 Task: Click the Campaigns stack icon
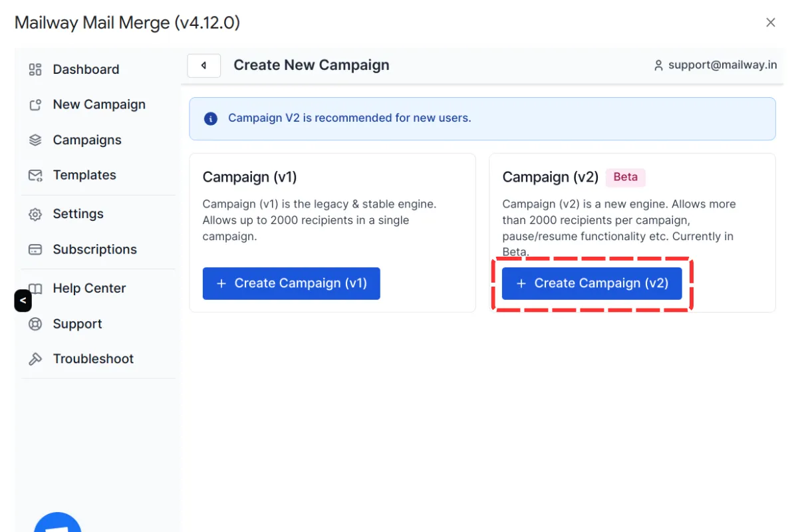35,140
